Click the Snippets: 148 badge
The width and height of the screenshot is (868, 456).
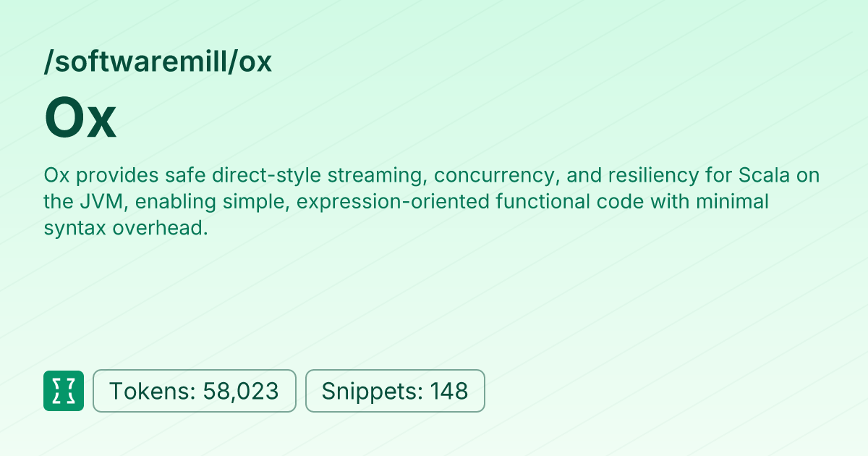[x=395, y=391]
